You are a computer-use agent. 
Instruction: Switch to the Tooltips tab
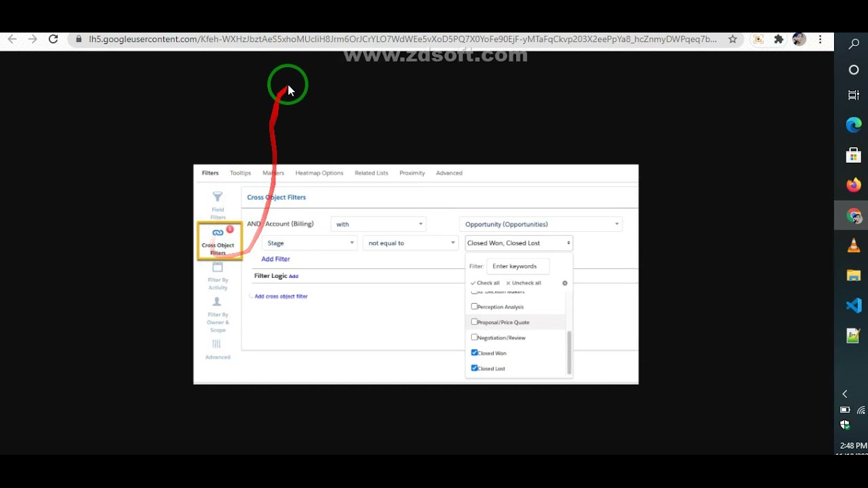coord(240,173)
